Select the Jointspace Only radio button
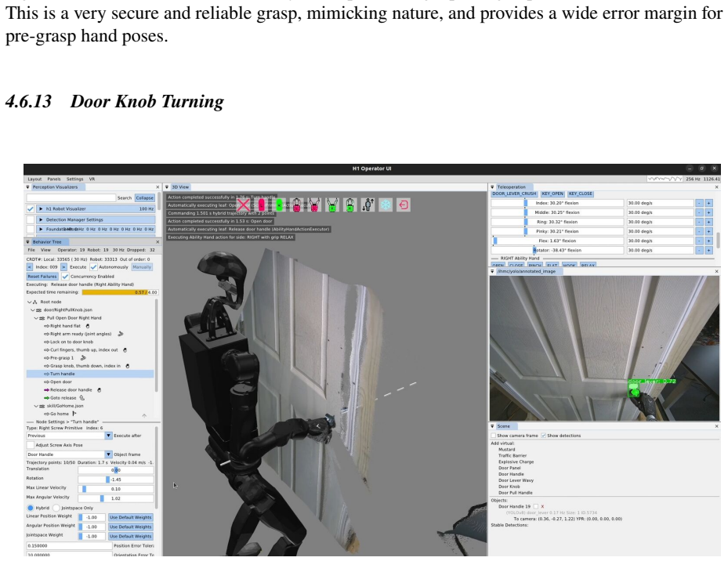 pos(56,508)
